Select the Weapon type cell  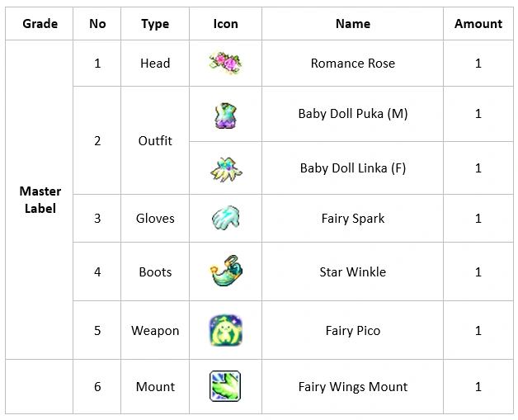(x=155, y=331)
